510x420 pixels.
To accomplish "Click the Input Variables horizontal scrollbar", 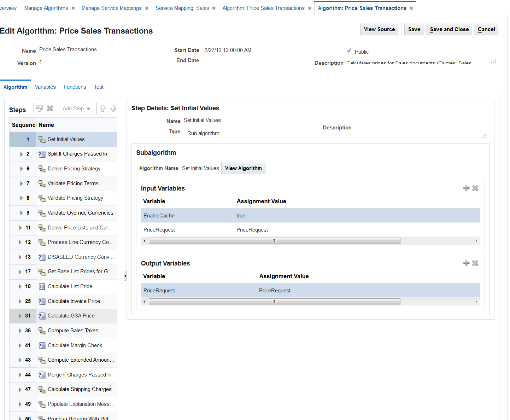I will pyautogui.click(x=274, y=241).
